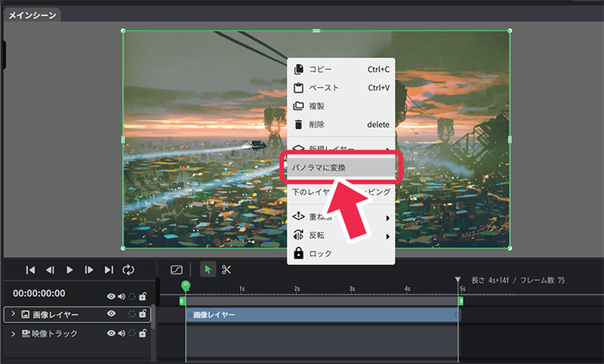Toggle loop playback
Viewport: 604px width, 364px height.
tap(128, 270)
